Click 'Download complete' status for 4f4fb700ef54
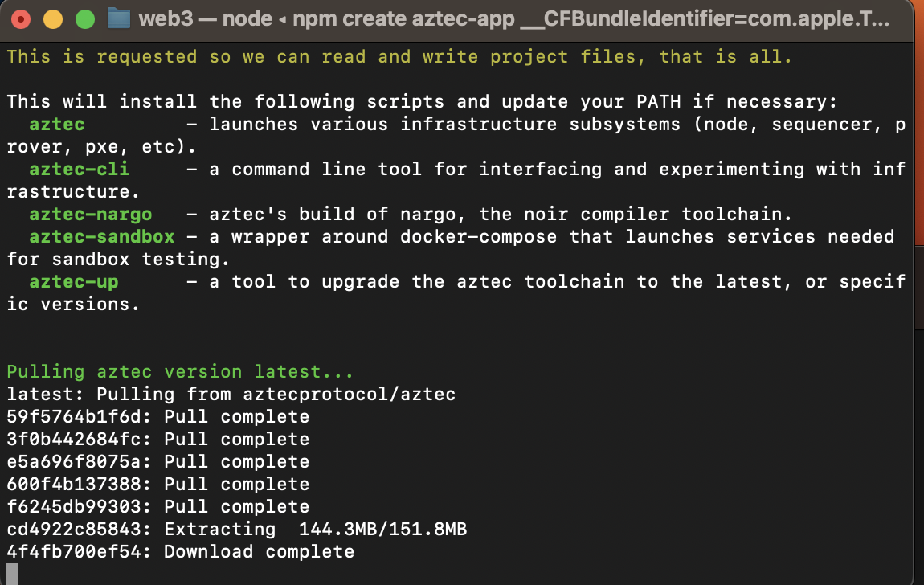The height and width of the screenshot is (585, 924). pyautogui.click(x=260, y=552)
